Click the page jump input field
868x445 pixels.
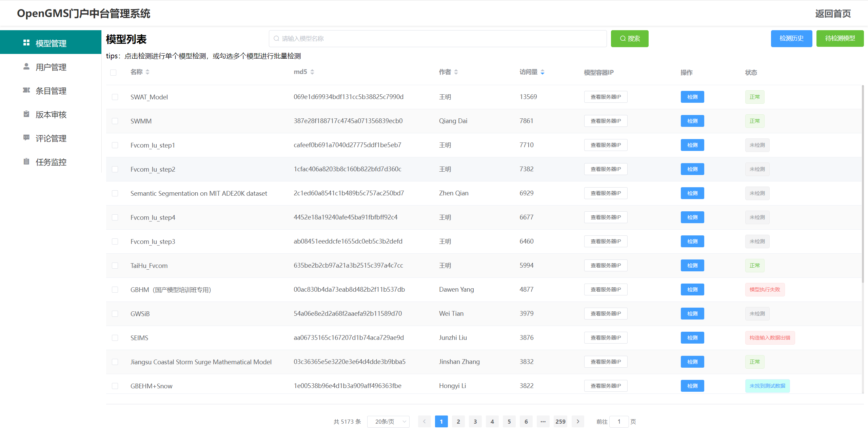pyautogui.click(x=619, y=421)
